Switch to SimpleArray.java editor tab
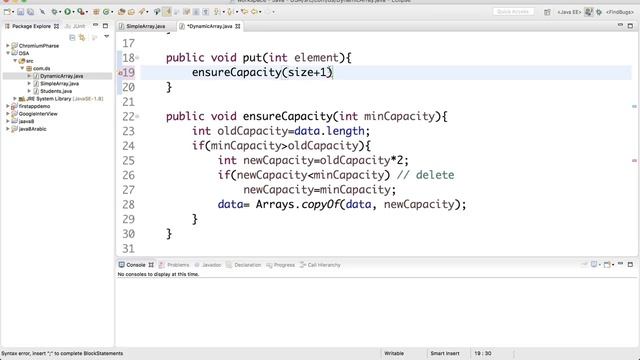This screenshot has width=640, height=360. (x=145, y=26)
